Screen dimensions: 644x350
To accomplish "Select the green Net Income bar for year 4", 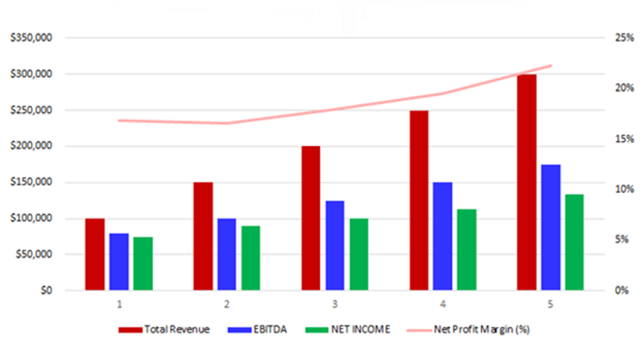I will point(466,249).
